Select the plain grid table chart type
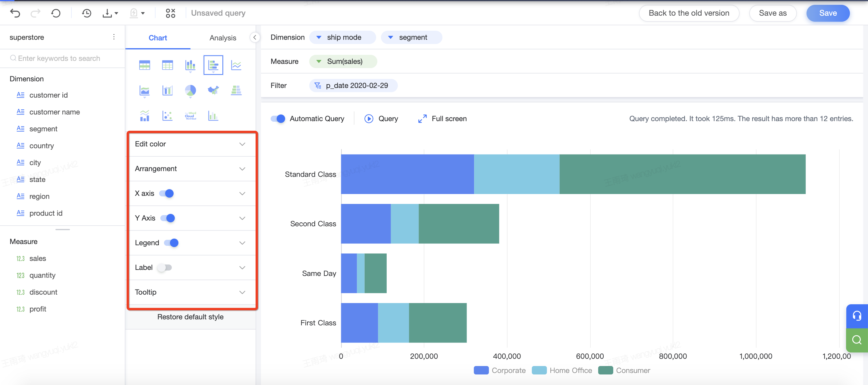This screenshot has height=385, width=868. (x=168, y=65)
